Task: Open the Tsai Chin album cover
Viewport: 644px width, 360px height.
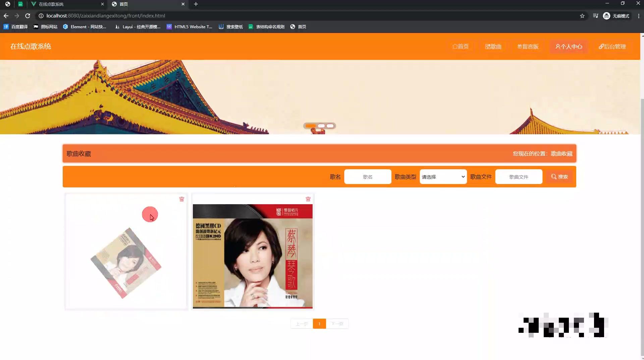Action: (x=253, y=256)
